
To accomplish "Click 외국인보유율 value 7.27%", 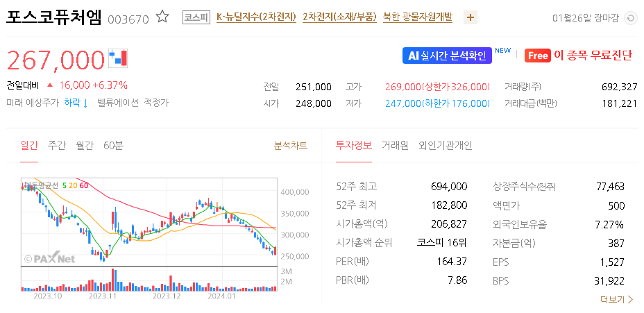I will coord(610,224).
